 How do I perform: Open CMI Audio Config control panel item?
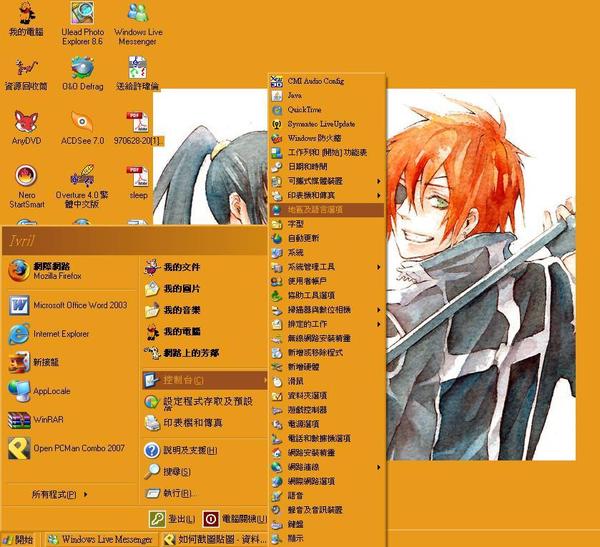tap(327, 81)
